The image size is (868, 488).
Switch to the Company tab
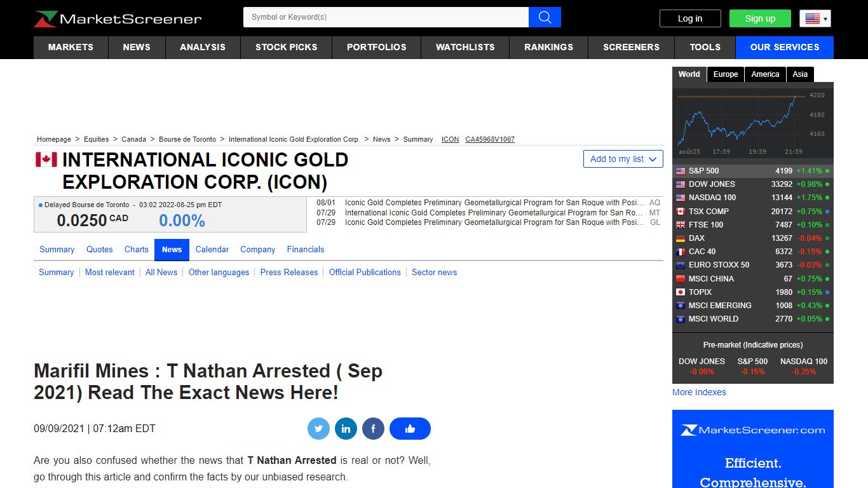[258, 250]
